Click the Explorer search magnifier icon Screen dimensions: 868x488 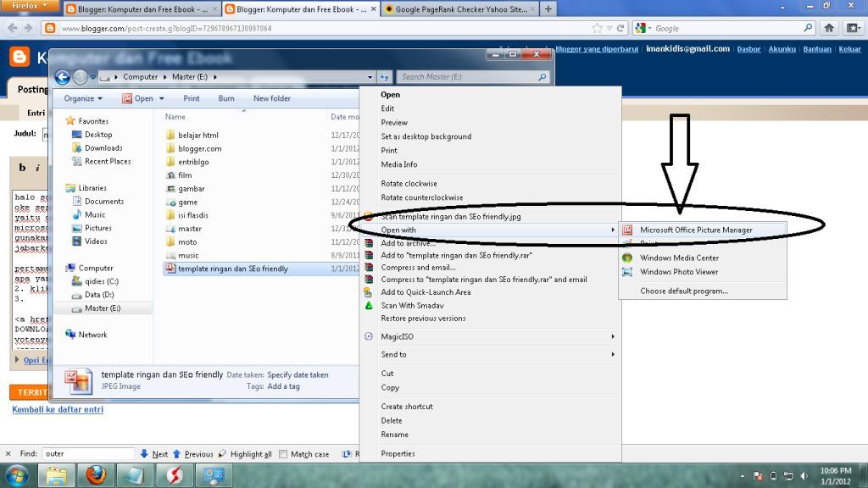(x=542, y=77)
